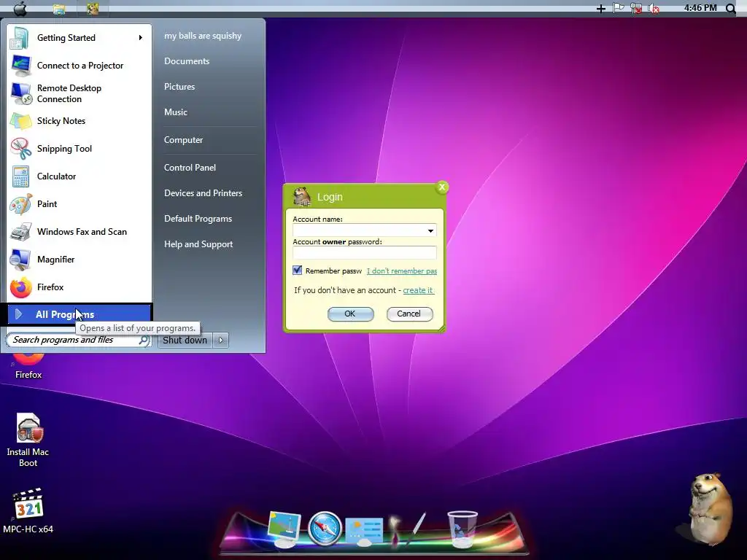Click the computer monitor dock icon
The width and height of the screenshot is (747, 560).
click(x=284, y=529)
